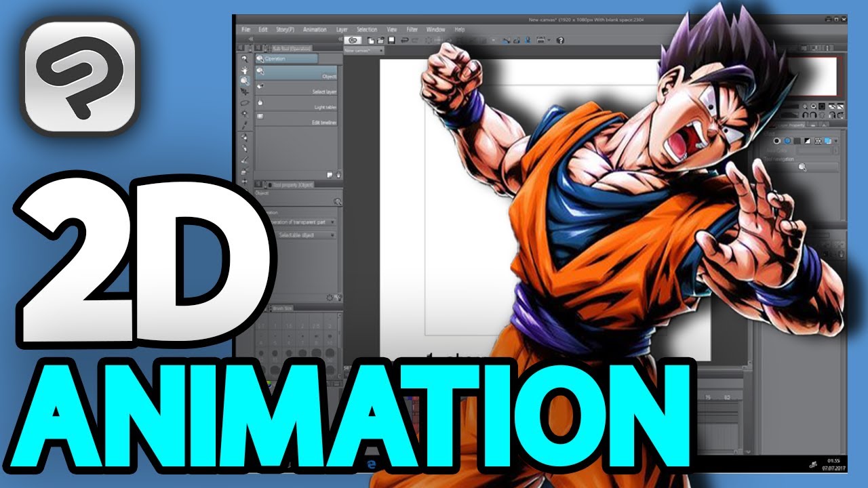Click the Redo toolbar icon

pyautogui.click(x=415, y=40)
